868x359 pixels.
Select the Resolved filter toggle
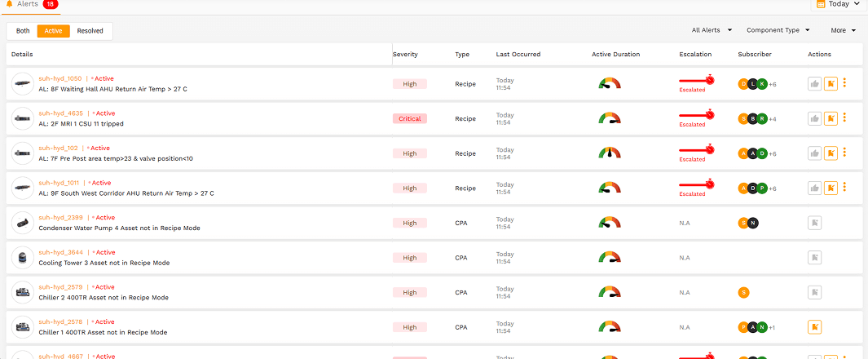tap(90, 31)
